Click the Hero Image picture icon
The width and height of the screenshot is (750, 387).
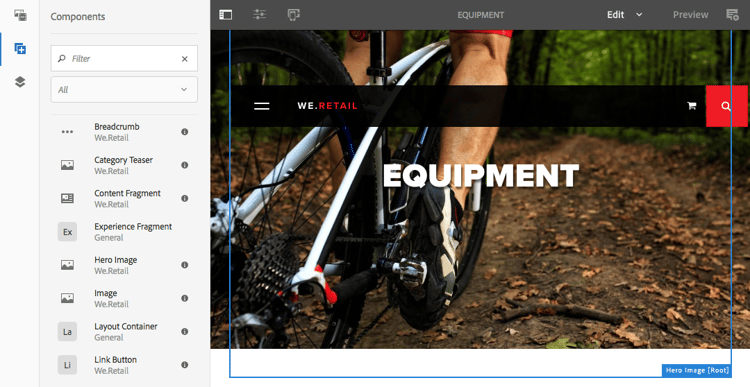click(x=67, y=265)
